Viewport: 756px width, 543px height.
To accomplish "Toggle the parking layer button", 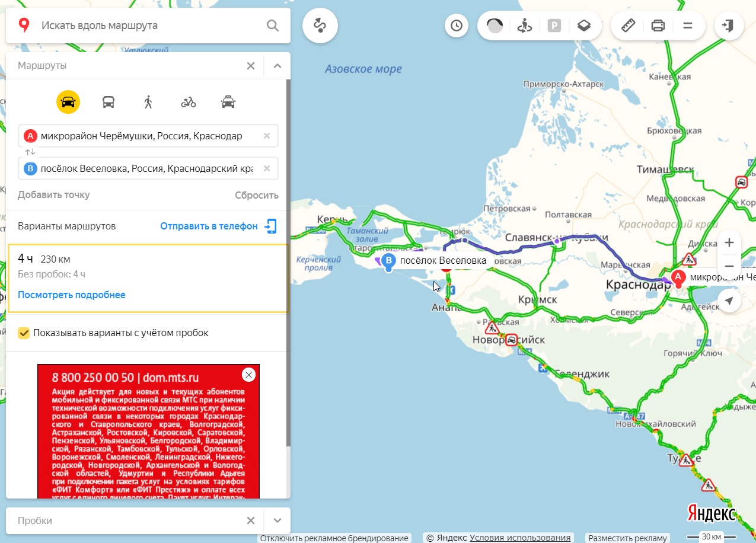I will (554, 25).
